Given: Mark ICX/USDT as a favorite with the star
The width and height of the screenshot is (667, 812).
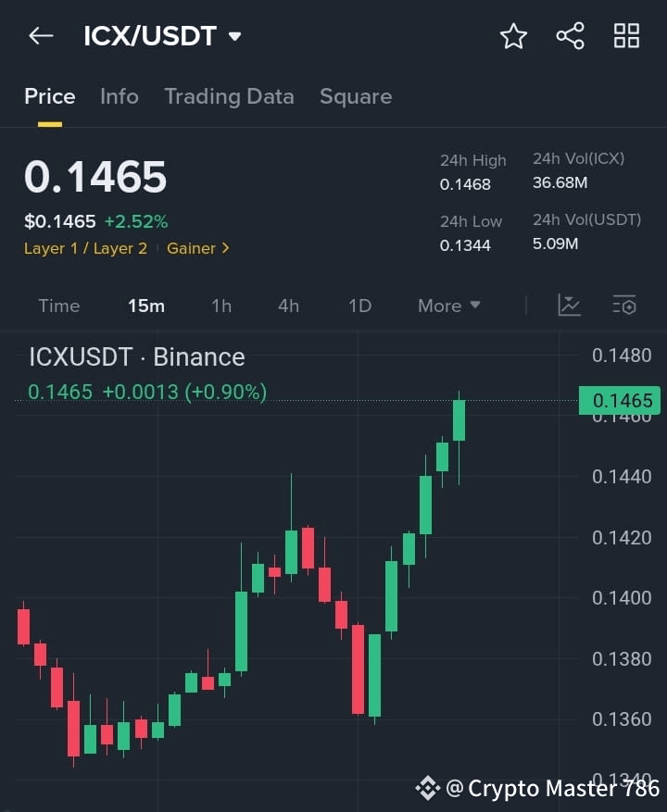Looking at the screenshot, I should pos(512,35).
